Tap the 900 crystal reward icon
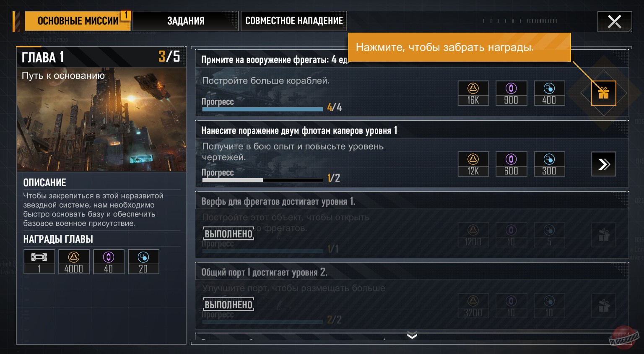Screen dimensions: 644x354 pos(511,93)
